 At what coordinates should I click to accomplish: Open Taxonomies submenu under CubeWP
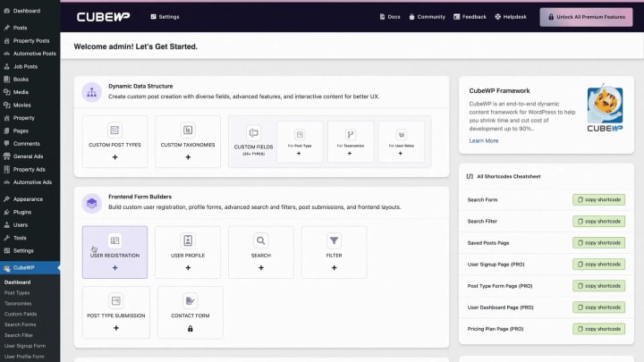coord(18,304)
